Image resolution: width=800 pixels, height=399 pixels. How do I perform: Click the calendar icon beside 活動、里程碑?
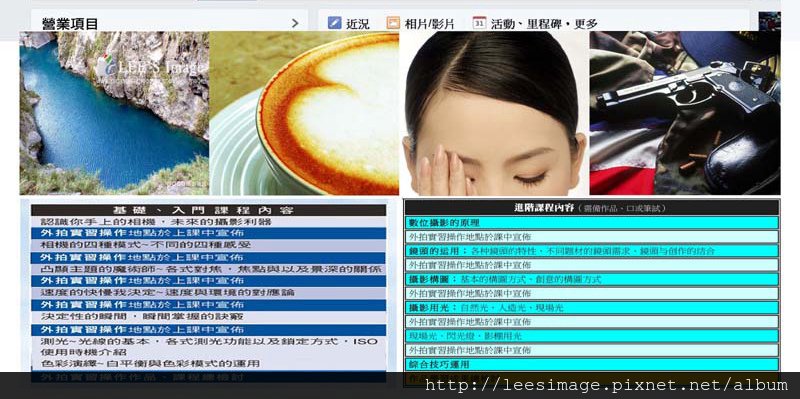coord(479,23)
